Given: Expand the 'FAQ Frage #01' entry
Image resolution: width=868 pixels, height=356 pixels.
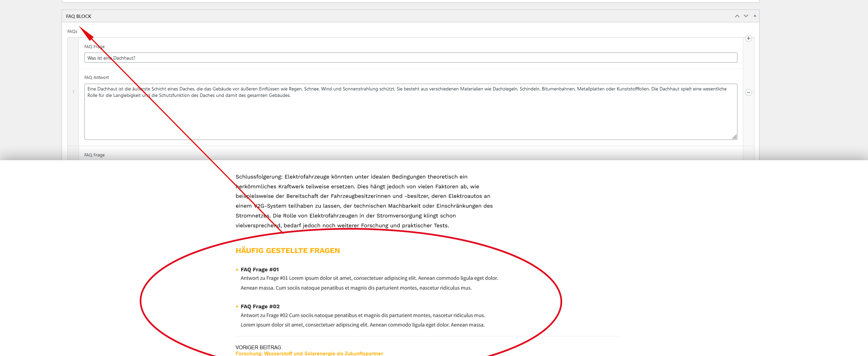Looking at the screenshot, I should click(260, 270).
